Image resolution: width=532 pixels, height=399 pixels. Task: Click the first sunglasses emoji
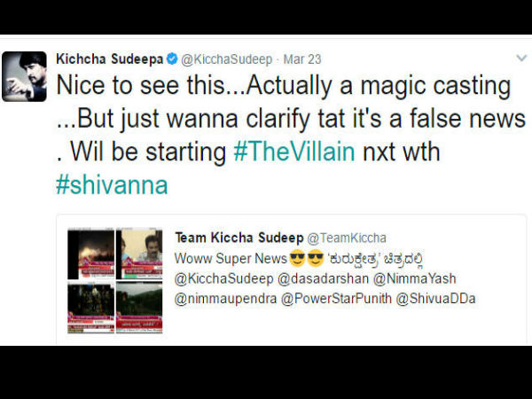(x=297, y=258)
